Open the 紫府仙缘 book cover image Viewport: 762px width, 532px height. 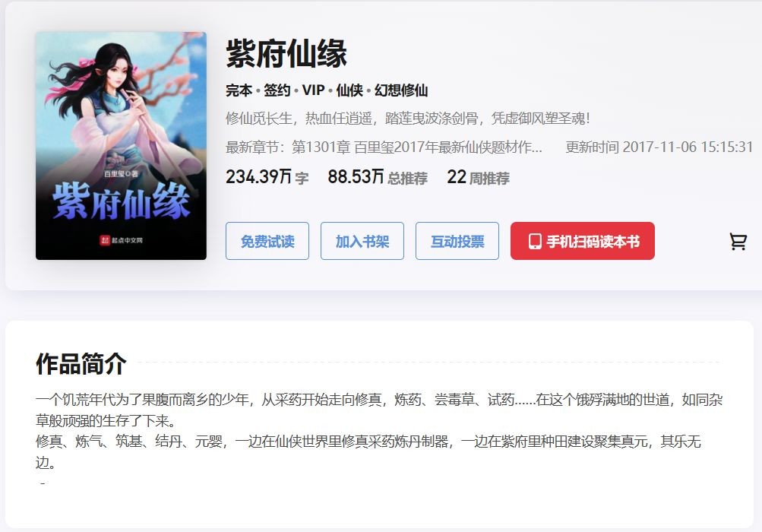click(x=121, y=146)
